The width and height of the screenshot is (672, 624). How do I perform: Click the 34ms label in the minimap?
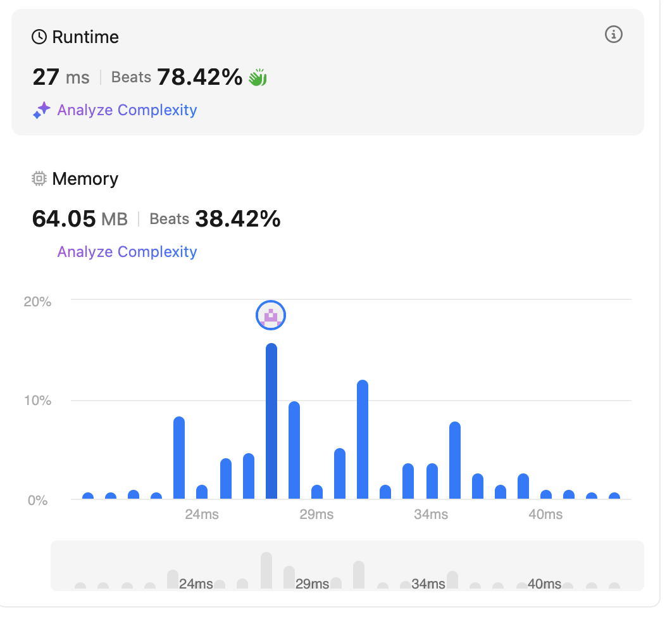(429, 583)
